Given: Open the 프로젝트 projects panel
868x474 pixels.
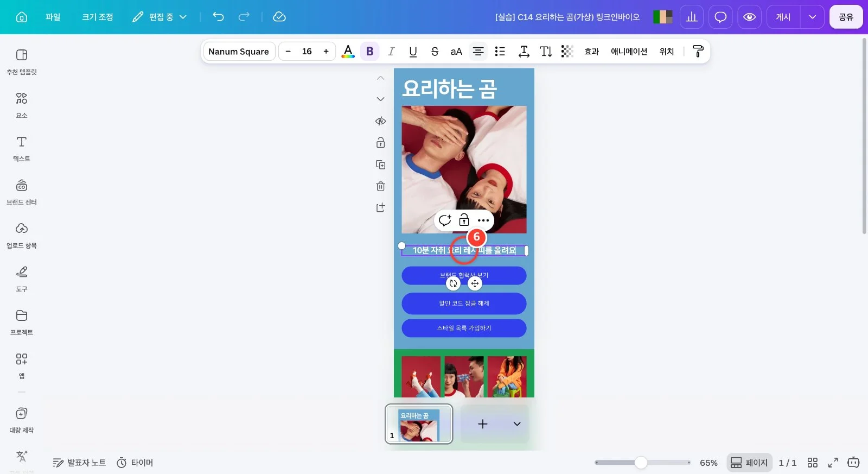Looking at the screenshot, I should (x=22, y=322).
